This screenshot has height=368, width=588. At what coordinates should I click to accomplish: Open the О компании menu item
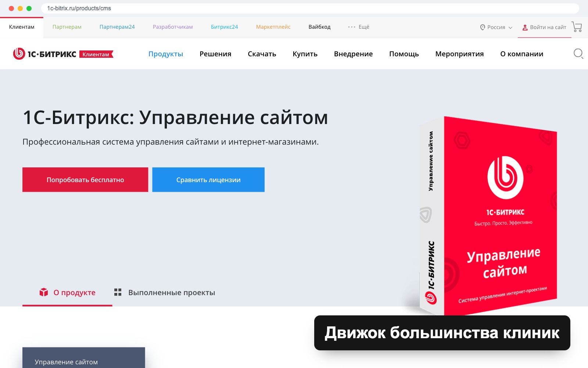click(x=521, y=54)
